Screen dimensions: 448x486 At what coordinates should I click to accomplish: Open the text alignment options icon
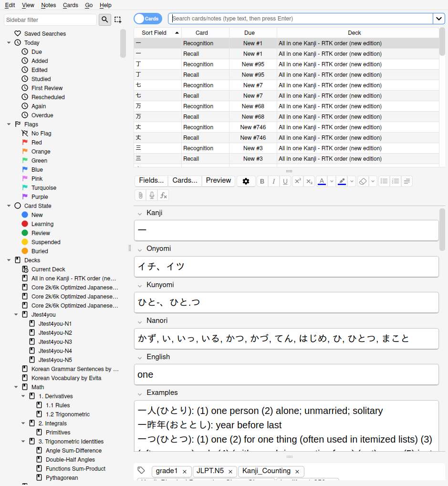pyautogui.click(x=407, y=181)
